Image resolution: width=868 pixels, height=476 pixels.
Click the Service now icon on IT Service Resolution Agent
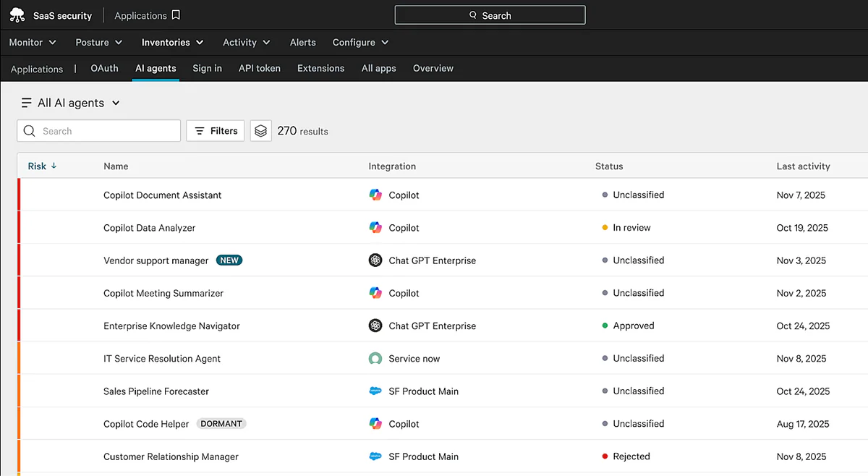(375, 358)
